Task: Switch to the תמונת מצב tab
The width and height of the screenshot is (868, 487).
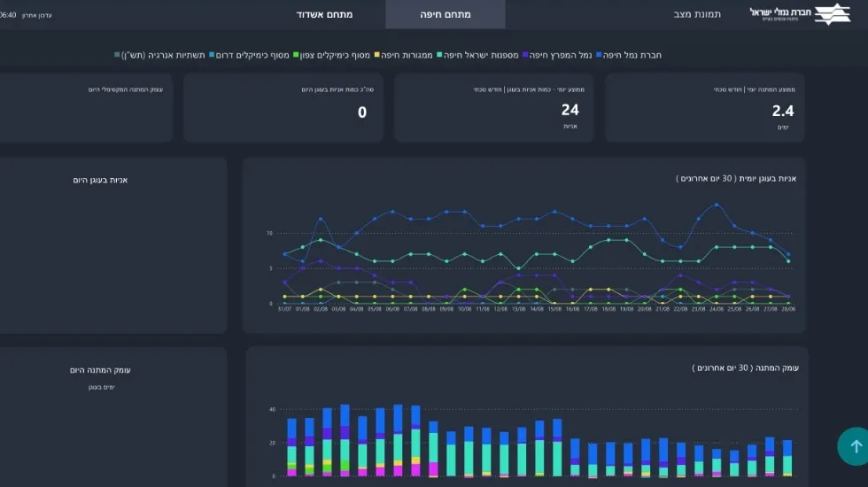Action: pyautogui.click(x=697, y=14)
